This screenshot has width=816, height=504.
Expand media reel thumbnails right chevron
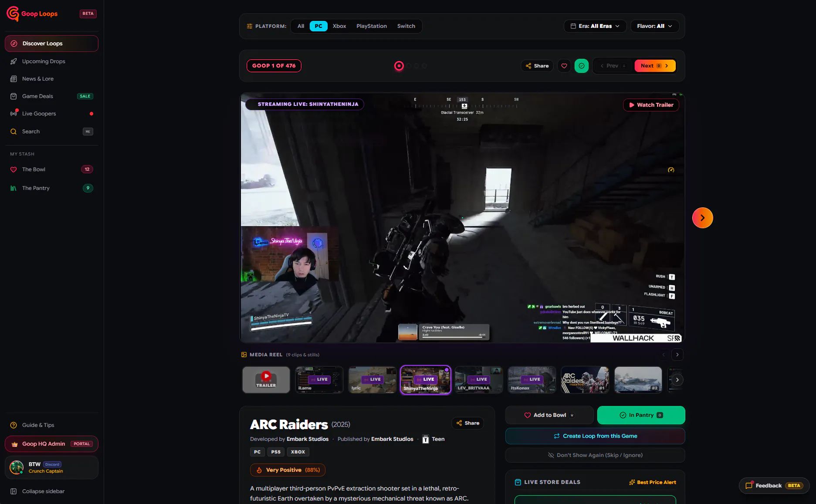point(677,380)
